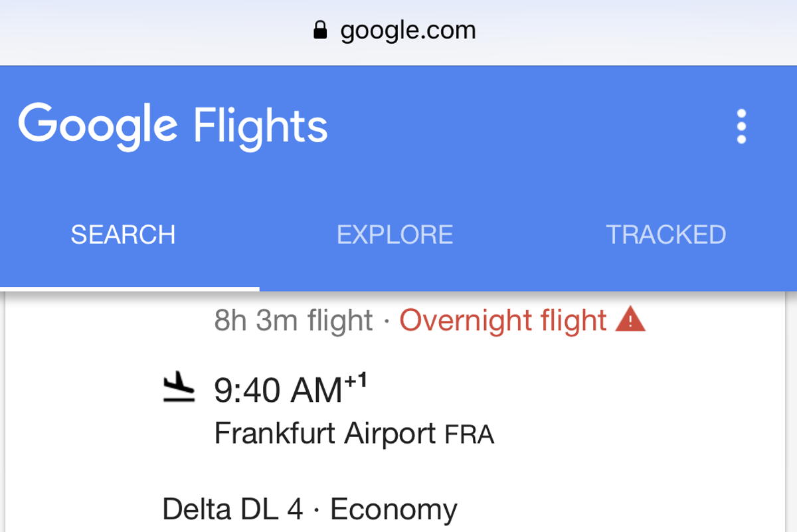Open the three-dot overflow menu

pyautogui.click(x=741, y=127)
